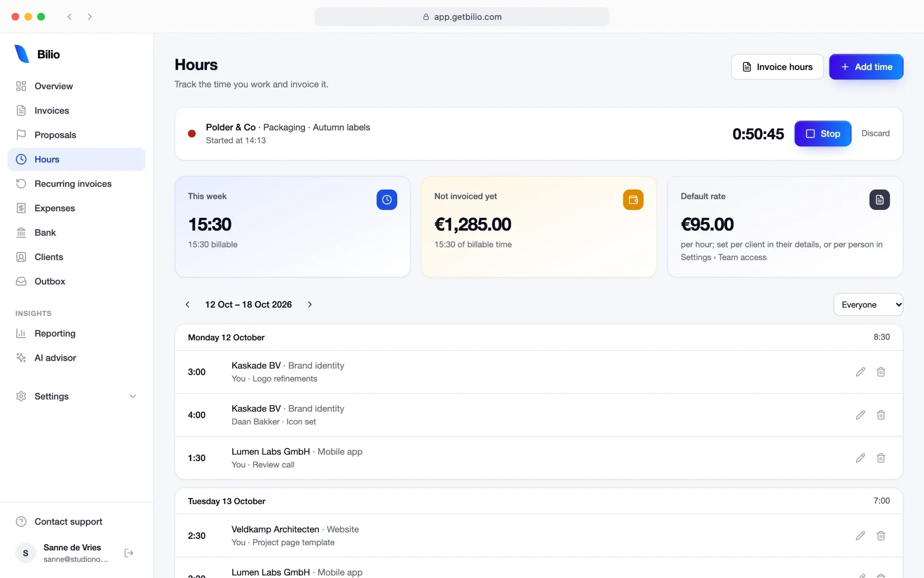
Task: Go to the previous week
Action: [x=188, y=304]
